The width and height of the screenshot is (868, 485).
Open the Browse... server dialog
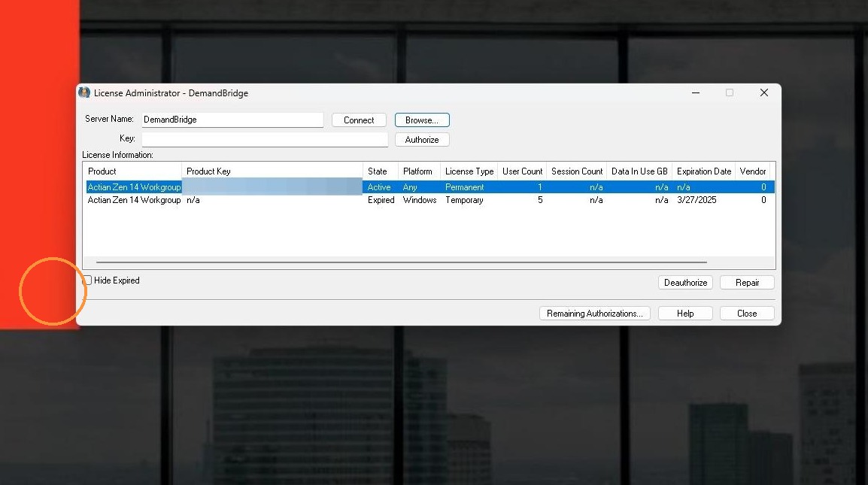[422, 120]
